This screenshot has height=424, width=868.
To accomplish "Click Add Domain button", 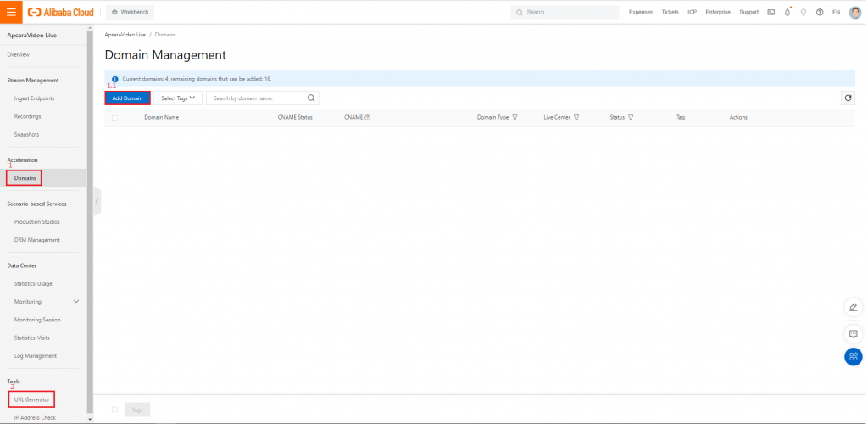I will point(127,98).
